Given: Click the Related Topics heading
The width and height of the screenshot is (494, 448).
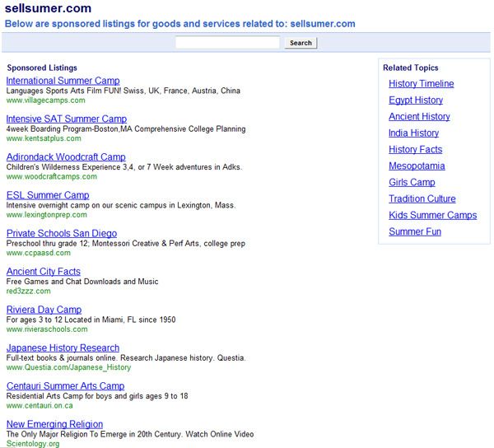Looking at the screenshot, I should click(411, 68).
